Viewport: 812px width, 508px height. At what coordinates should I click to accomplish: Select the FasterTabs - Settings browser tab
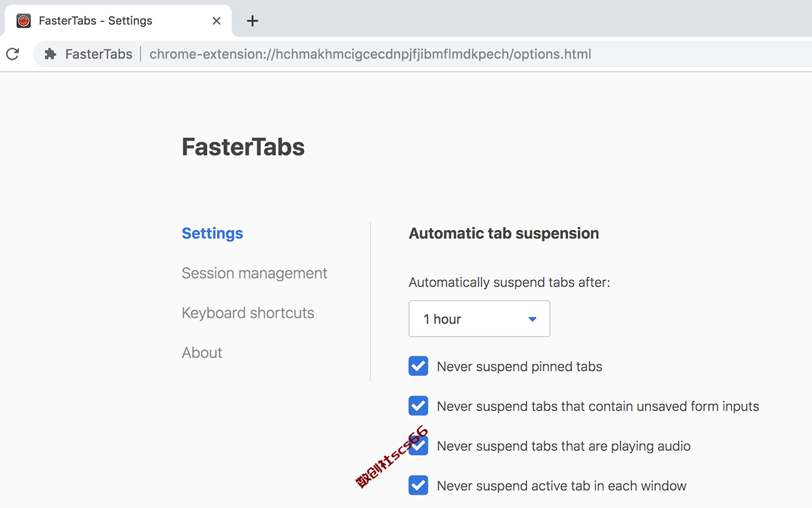tap(118, 21)
